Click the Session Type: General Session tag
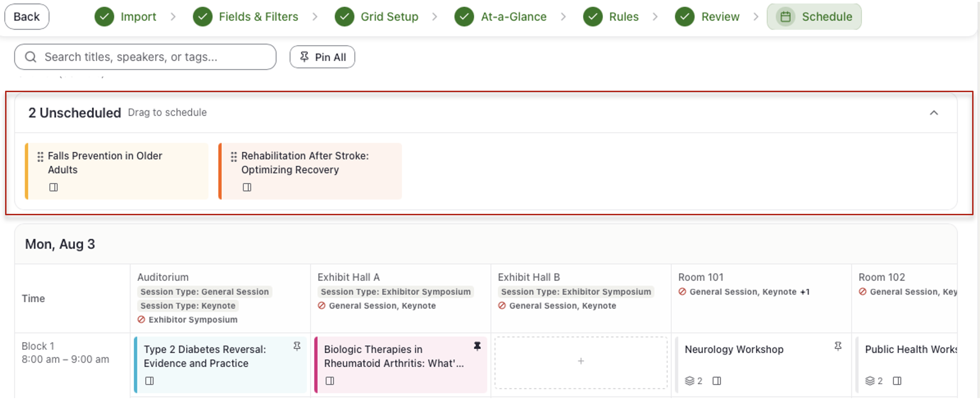The height and width of the screenshot is (399, 980). click(205, 292)
